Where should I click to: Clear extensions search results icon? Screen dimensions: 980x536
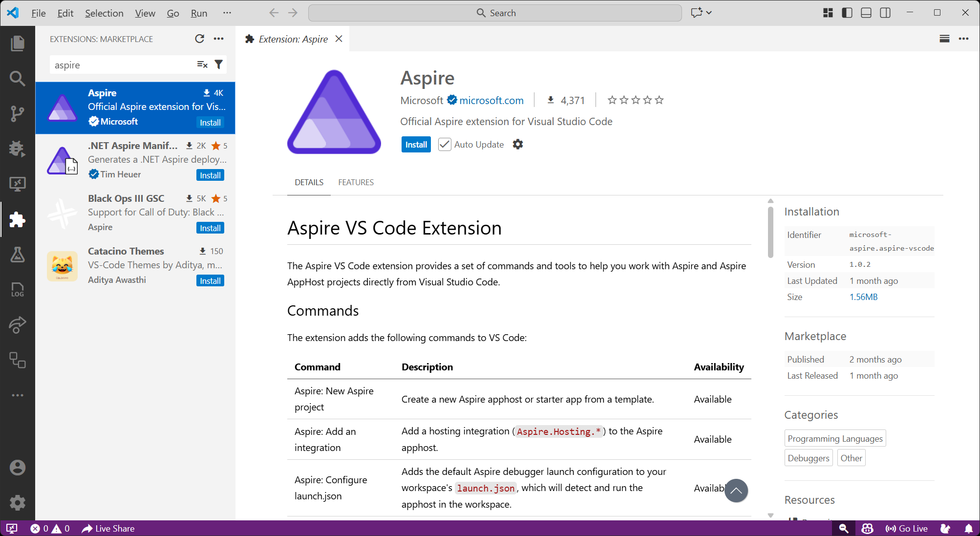(202, 64)
